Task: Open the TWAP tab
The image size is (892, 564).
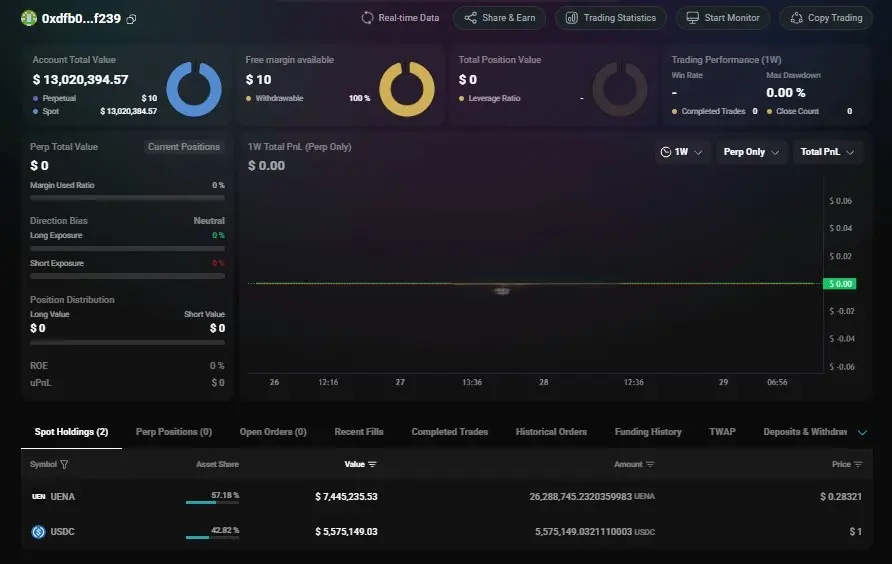Action: point(722,432)
